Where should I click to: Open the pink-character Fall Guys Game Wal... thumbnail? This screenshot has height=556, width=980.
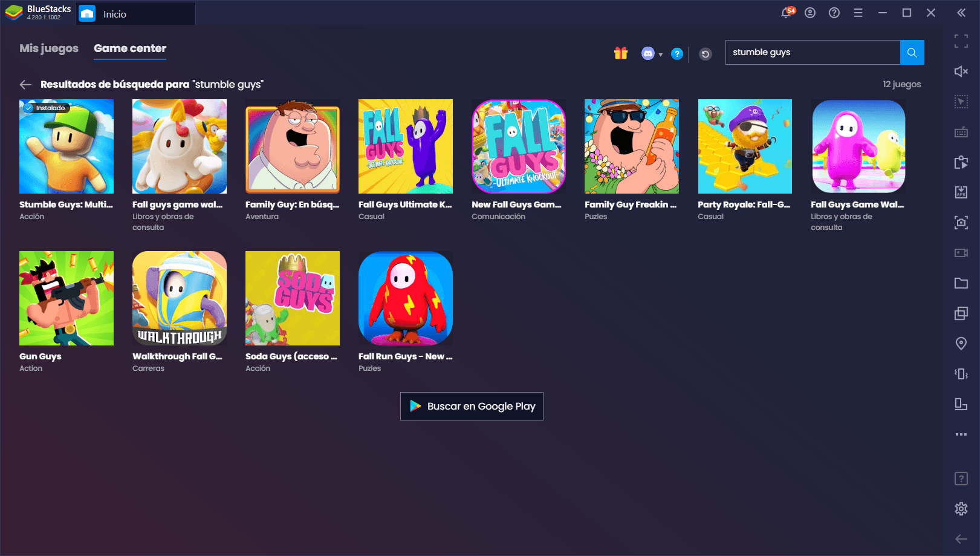coord(858,146)
